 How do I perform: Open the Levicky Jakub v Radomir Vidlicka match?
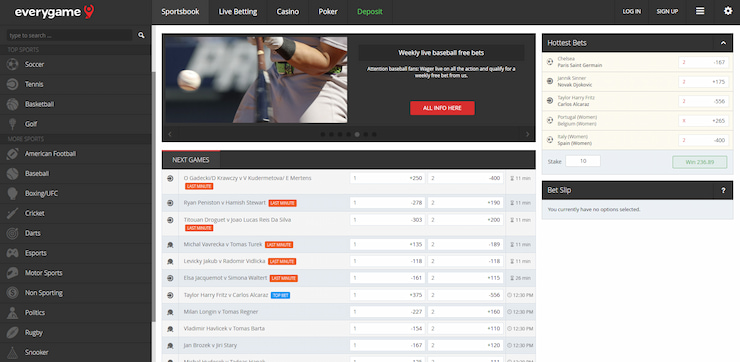[x=224, y=261]
